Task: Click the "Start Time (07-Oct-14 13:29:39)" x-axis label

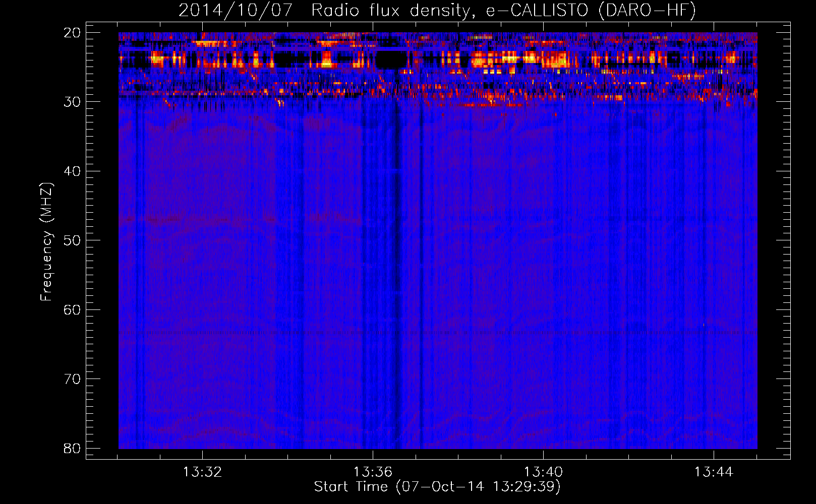Action: click(x=437, y=487)
